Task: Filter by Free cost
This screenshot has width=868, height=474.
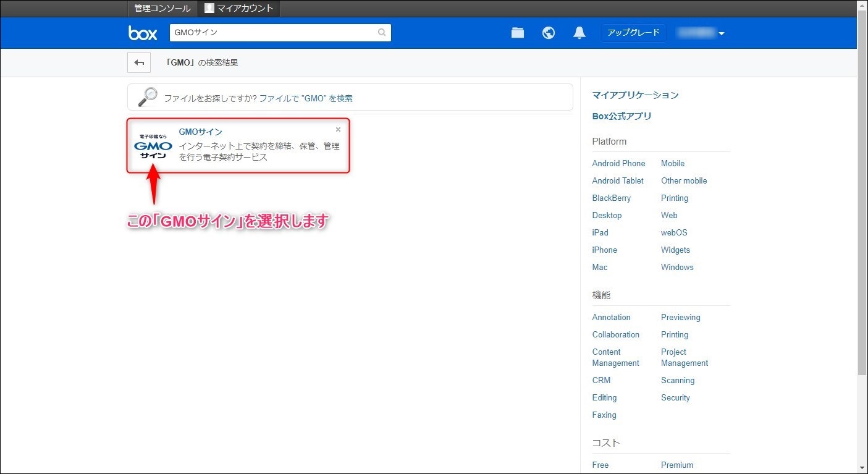Action: pos(600,465)
